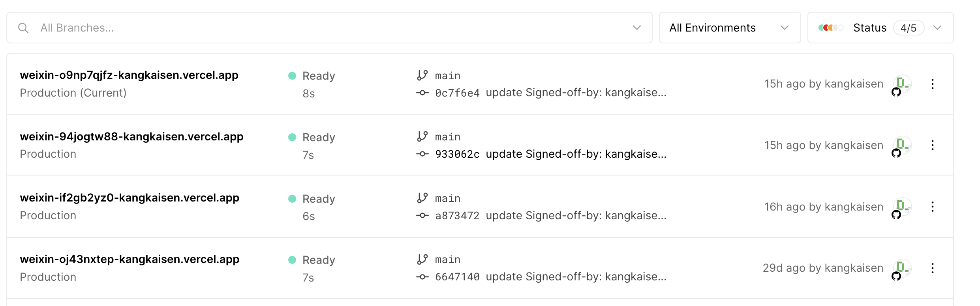
Task: Open commit 6647140 update link
Action: pos(550,277)
